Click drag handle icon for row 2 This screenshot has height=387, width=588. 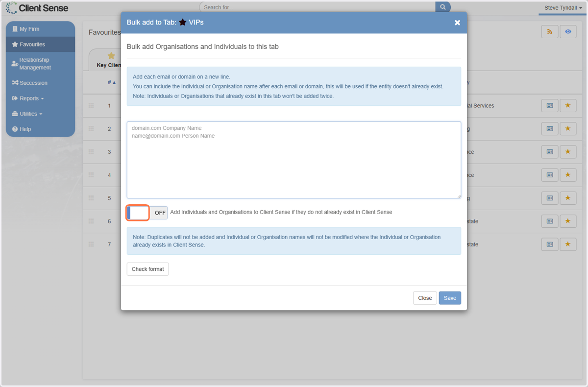click(x=91, y=128)
